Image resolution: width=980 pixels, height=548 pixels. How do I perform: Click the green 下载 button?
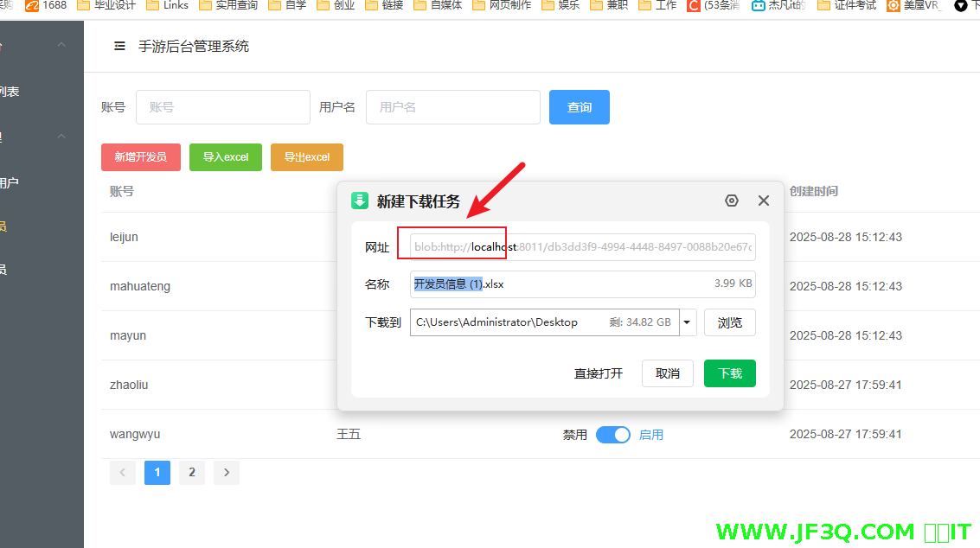729,373
